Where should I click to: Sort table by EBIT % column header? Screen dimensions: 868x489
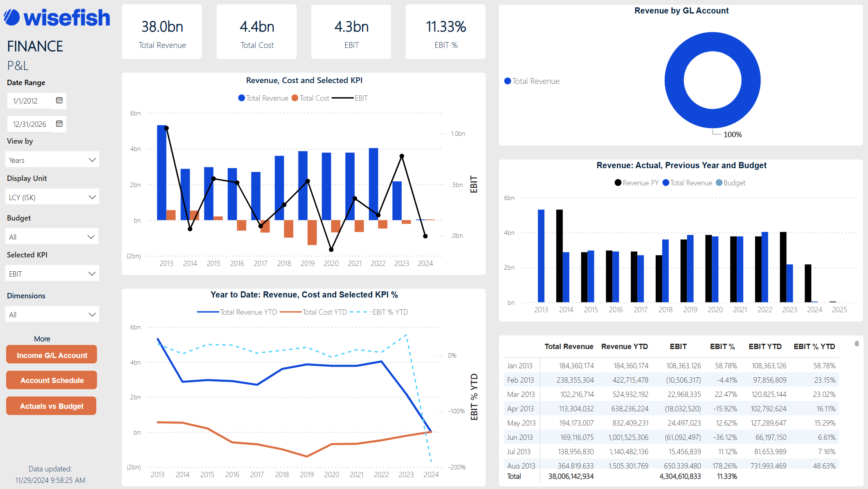coord(722,347)
